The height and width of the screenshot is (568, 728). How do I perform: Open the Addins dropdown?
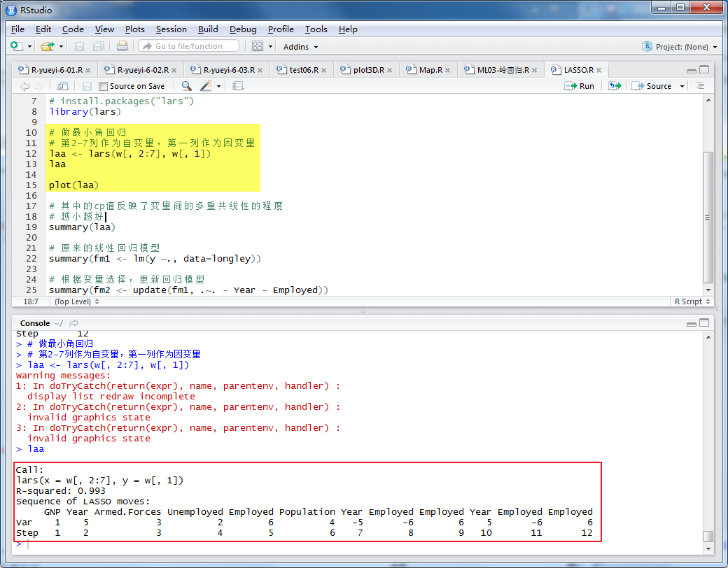[x=300, y=45]
